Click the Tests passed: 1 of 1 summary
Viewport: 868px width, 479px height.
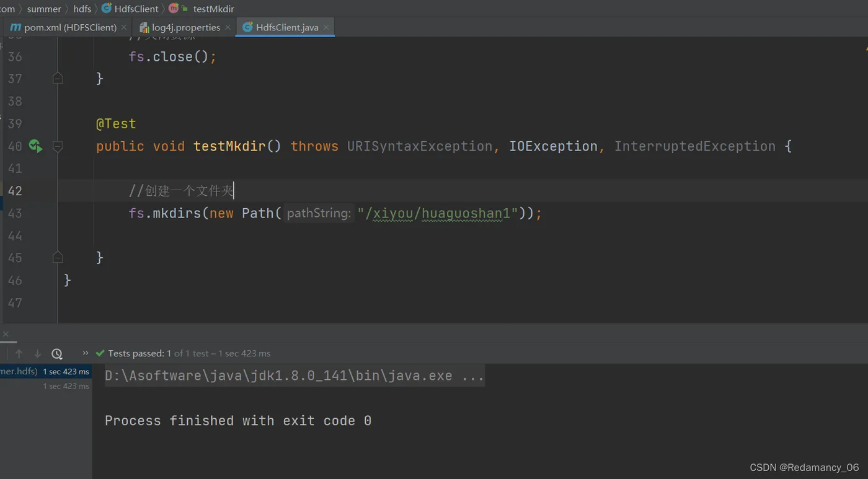189,353
